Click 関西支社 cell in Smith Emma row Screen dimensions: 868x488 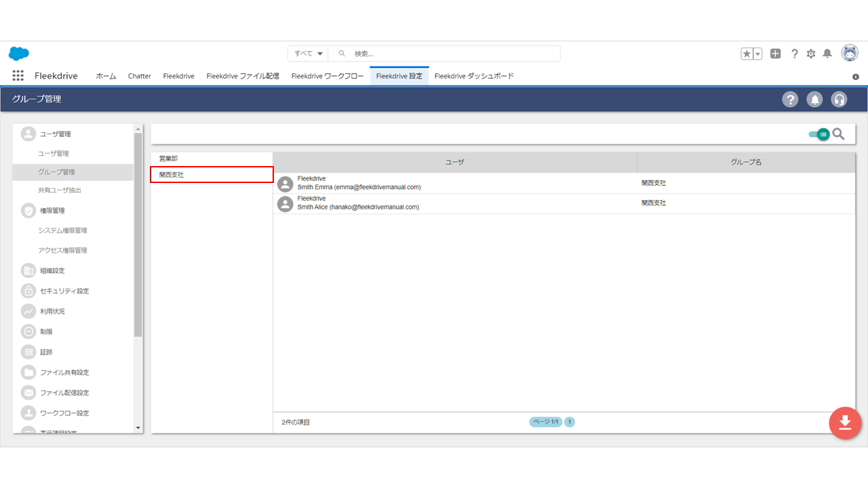point(654,183)
